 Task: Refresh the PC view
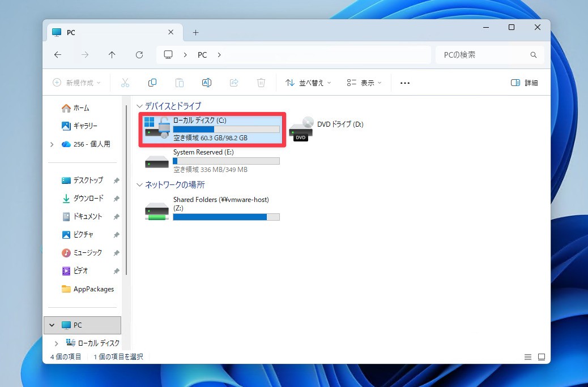139,55
